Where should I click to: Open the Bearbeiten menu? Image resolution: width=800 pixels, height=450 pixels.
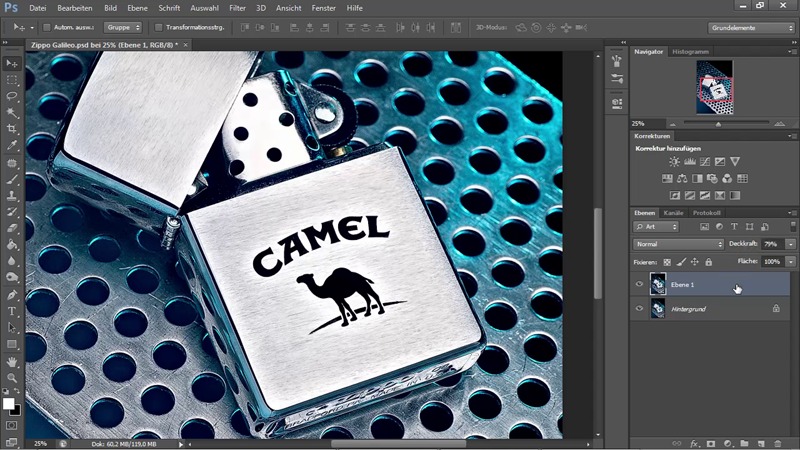coord(74,8)
